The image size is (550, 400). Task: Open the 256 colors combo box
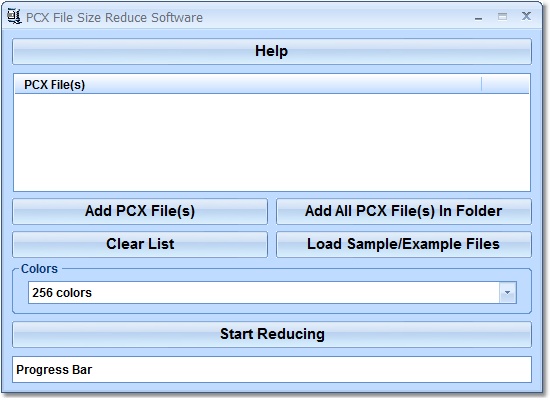(272, 293)
